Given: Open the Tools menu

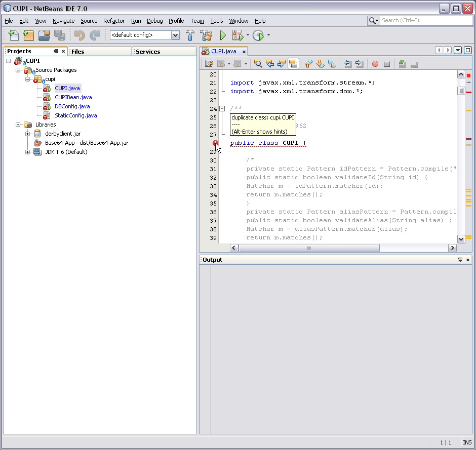Looking at the screenshot, I should [216, 21].
